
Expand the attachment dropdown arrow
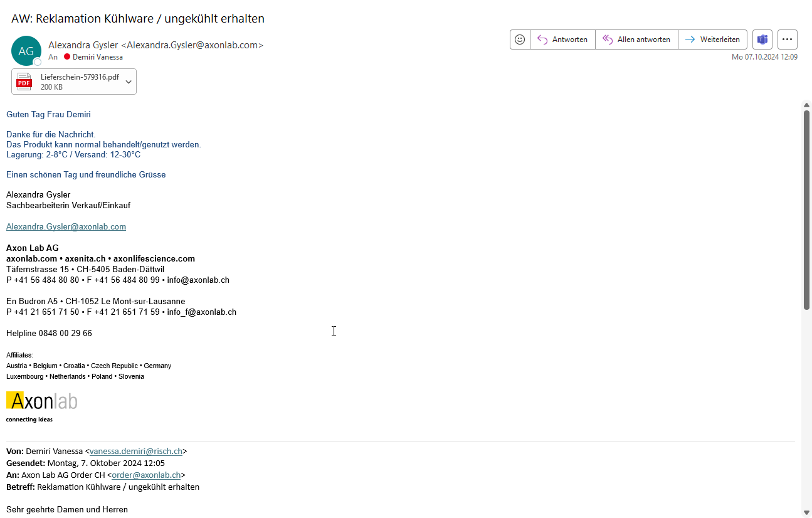click(129, 82)
